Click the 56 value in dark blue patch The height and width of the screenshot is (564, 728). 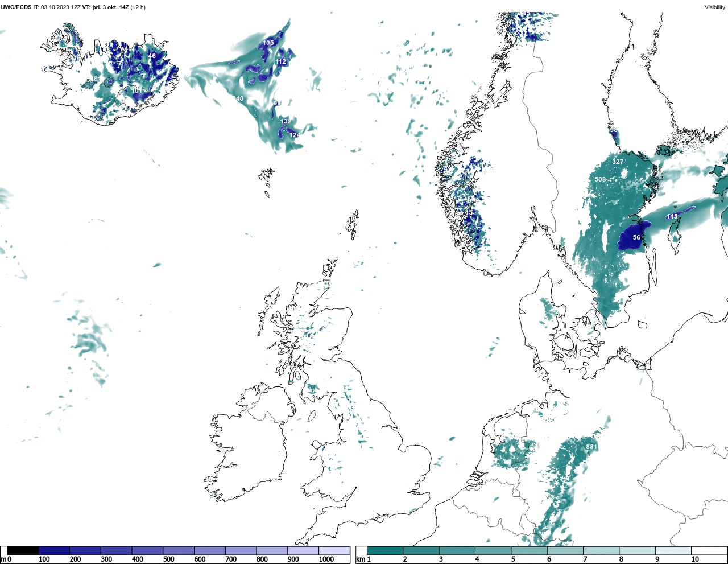pyautogui.click(x=636, y=237)
